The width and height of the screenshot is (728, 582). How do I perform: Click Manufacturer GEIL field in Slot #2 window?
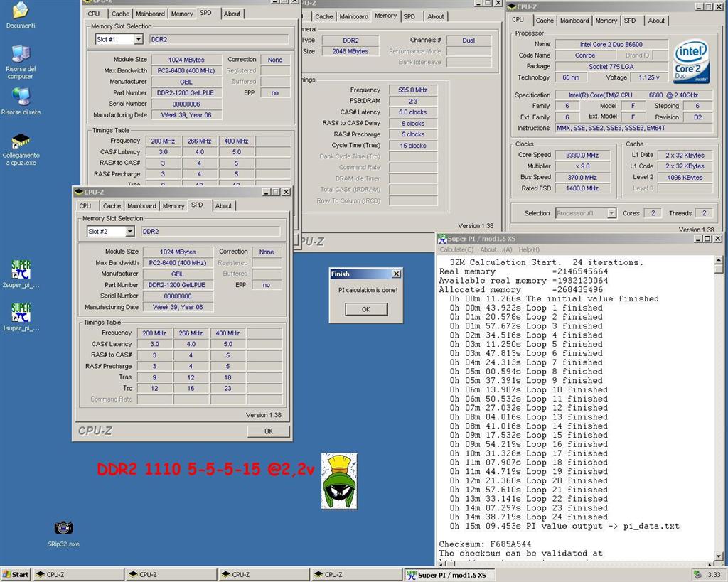(177, 274)
